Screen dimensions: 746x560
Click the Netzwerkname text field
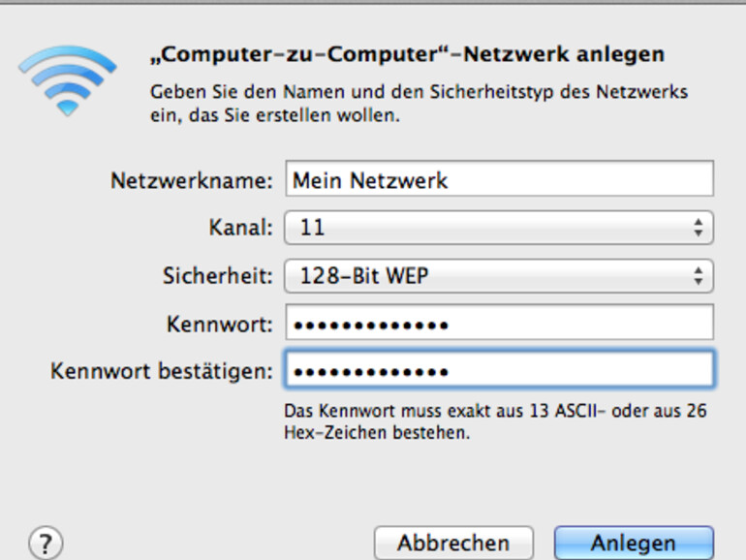point(499,179)
